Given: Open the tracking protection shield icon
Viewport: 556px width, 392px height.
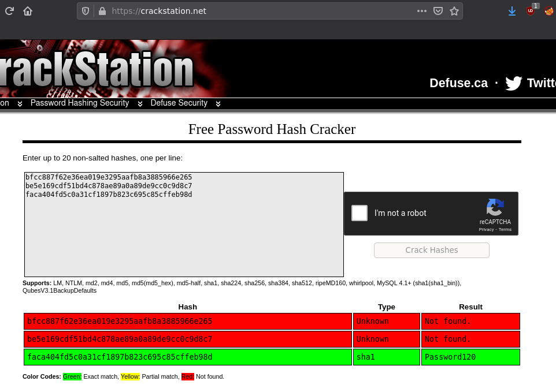Looking at the screenshot, I should pyautogui.click(x=86, y=11).
